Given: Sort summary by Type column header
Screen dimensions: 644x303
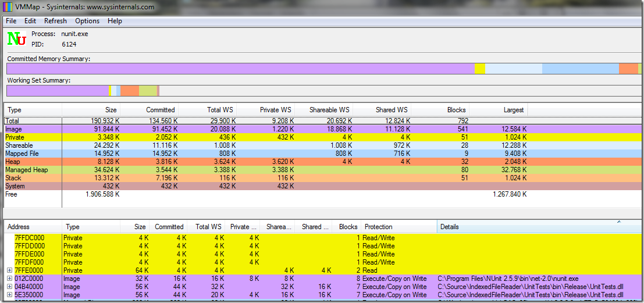Looking at the screenshot, I should pos(33,110).
